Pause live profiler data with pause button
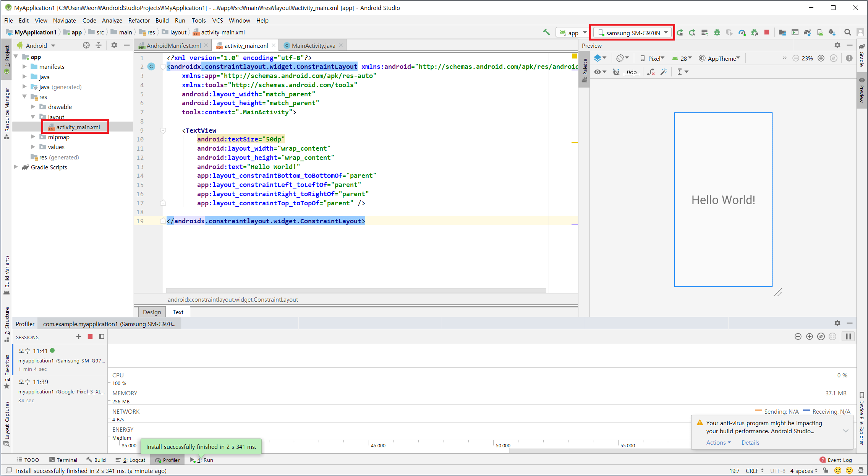868x476 pixels. coord(848,336)
